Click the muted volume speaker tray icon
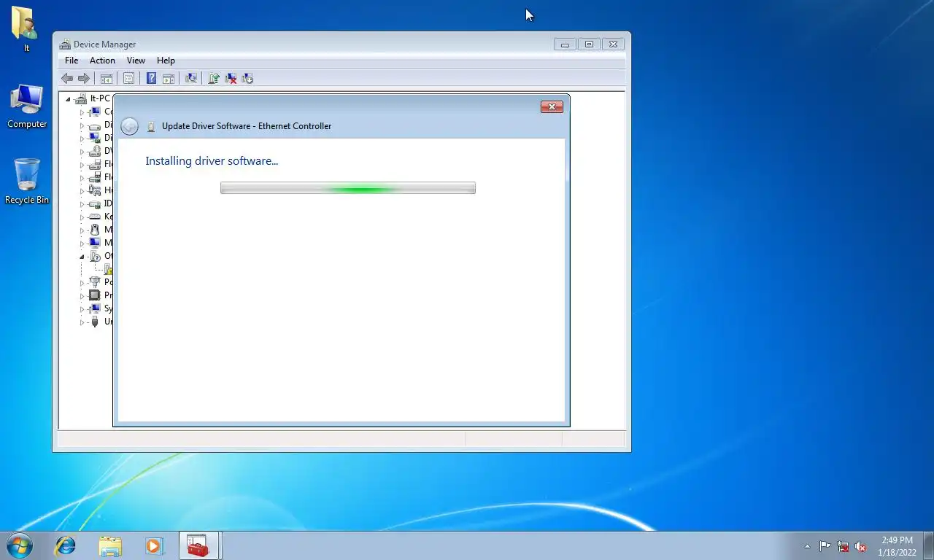Viewport: 934px width, 560px height. (x=860, y=546)
